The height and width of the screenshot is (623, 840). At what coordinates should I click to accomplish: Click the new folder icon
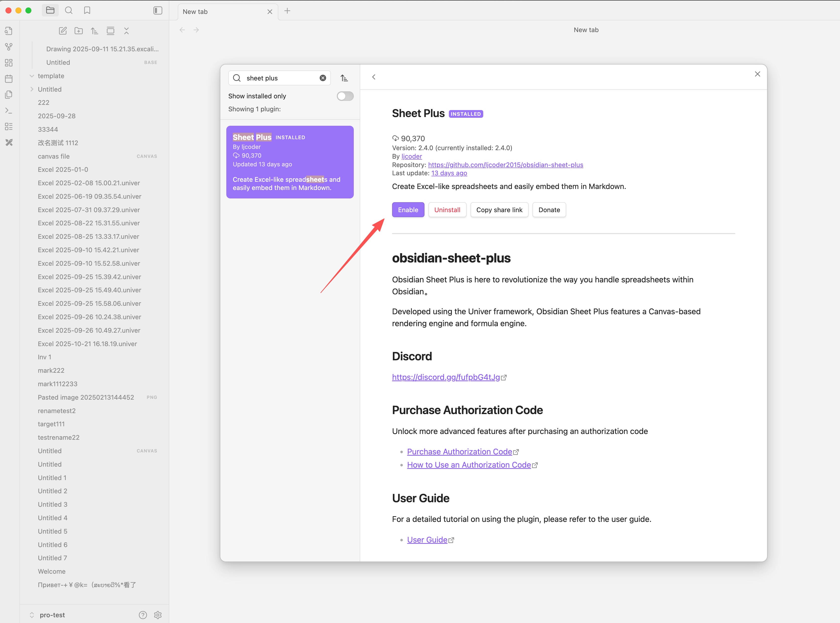tap(78, 31)
